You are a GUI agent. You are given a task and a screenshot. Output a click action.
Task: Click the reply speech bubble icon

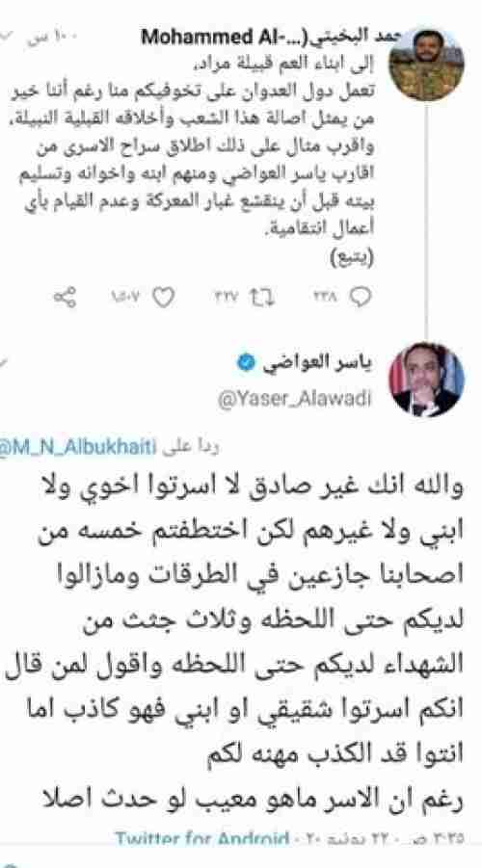point(361,299)
